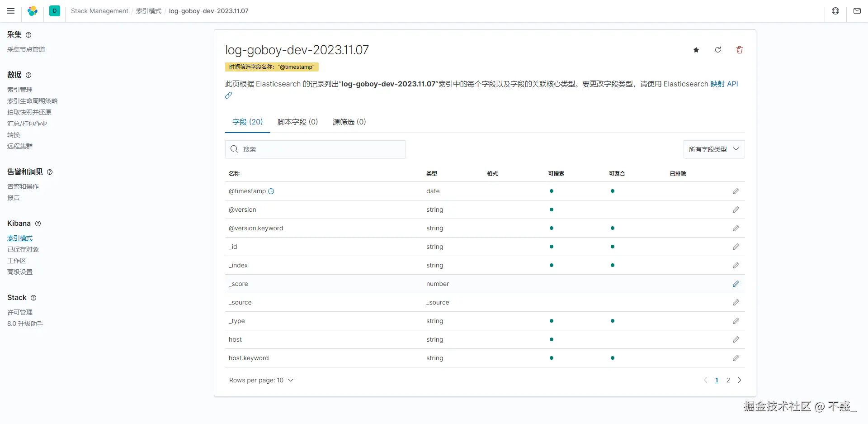Screen dimensions: 868x424
Task: Edit the @version.keyword field
Action: pyautogui.click(x=736, y=228)
